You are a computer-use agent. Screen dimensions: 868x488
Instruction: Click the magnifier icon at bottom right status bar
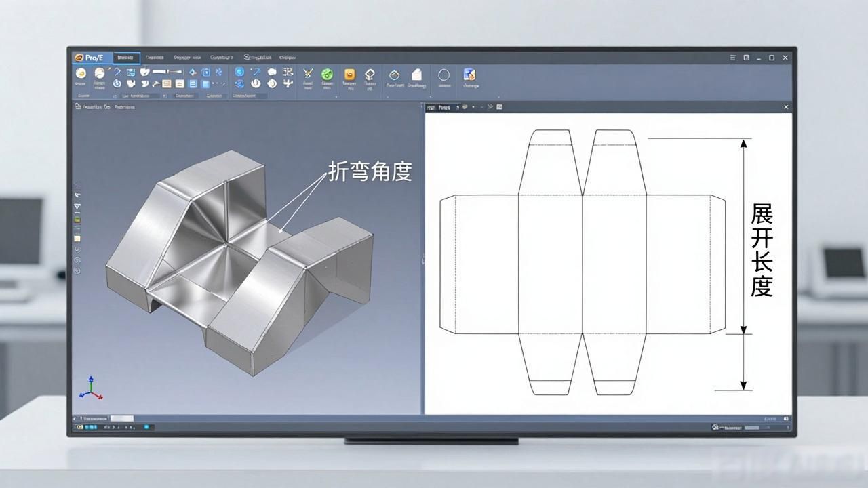715,428
